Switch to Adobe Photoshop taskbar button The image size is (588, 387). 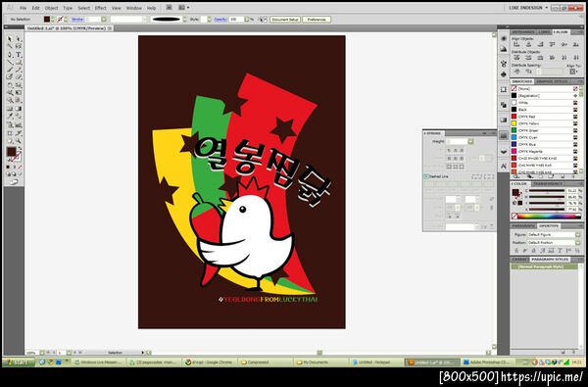488,363
